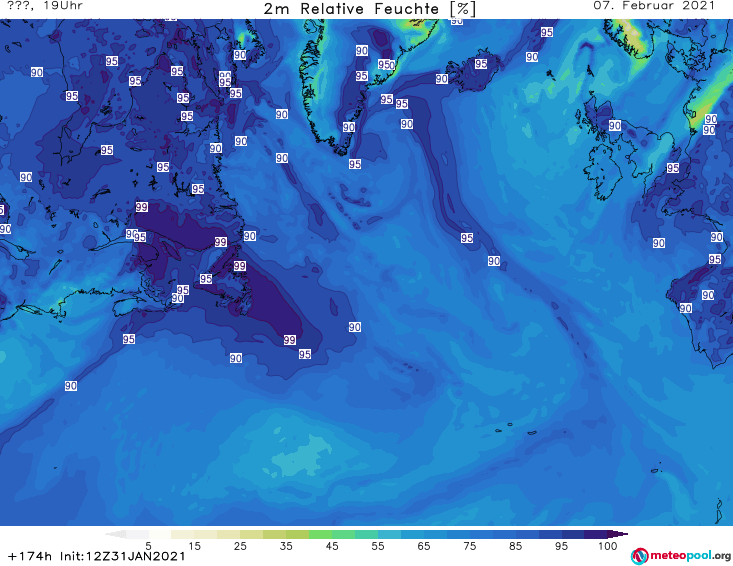Pick the dark purple arrow tip at scale's 100 end
The width and height of the screenshot is (733, 566).
(x=619, y=534)
